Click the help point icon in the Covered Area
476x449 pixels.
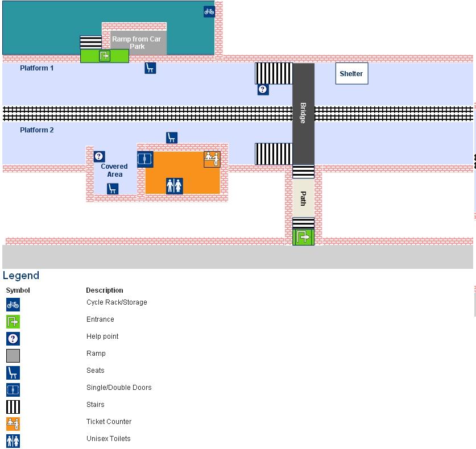pos(100,156)
